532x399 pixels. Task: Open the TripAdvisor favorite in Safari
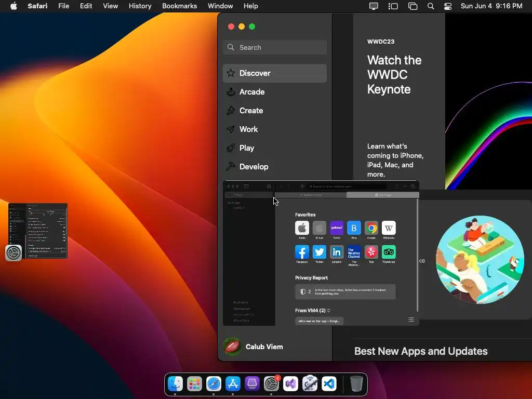pos(389,252)
